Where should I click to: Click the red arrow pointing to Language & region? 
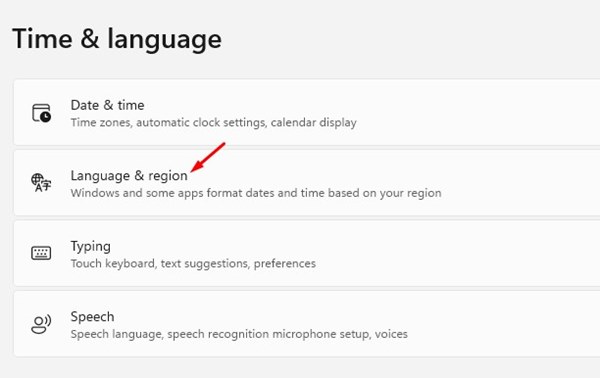208,157
